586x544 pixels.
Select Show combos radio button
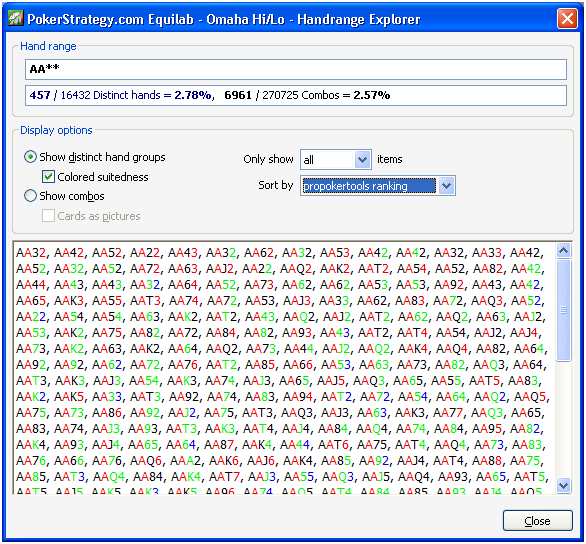pos(30,196)
